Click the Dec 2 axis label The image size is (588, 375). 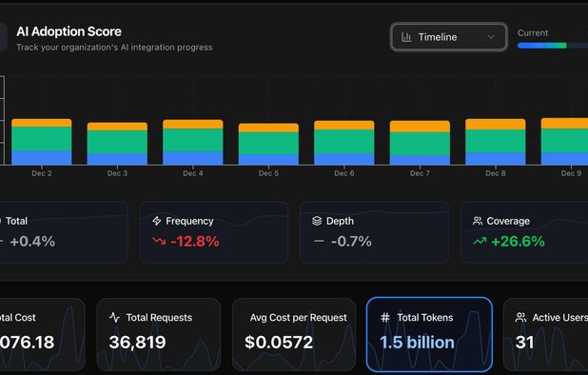pos(42,173)
